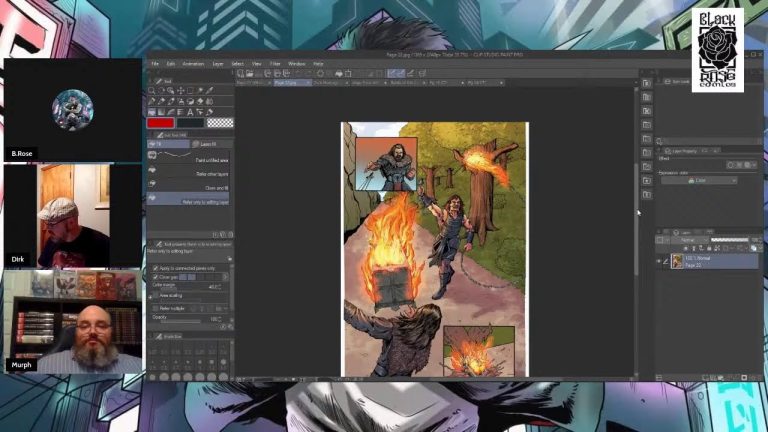This screenshot has width=768, height=432.
Task: Select the 'Refer only to editing layer' option
Action: point(189,201)
